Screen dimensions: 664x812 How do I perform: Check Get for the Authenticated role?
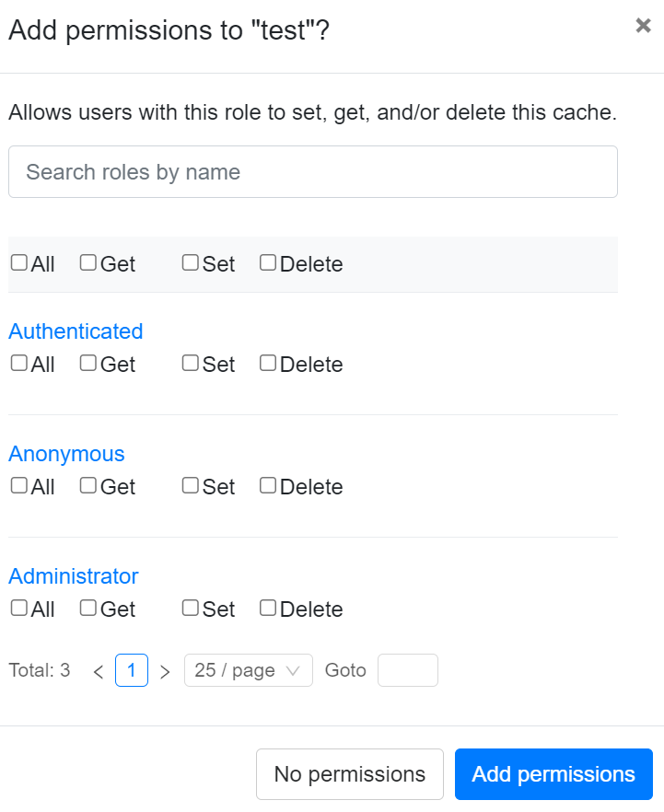click(88, 364)
